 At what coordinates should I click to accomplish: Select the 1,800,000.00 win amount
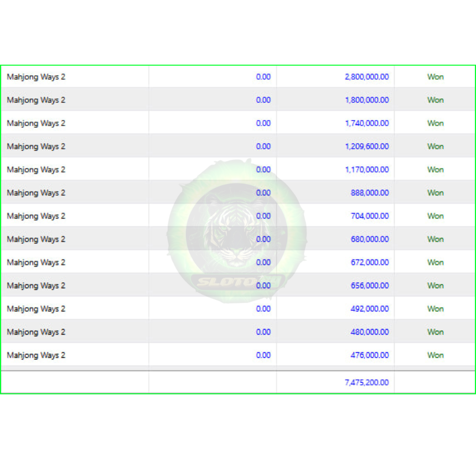[x=367, y=100]
